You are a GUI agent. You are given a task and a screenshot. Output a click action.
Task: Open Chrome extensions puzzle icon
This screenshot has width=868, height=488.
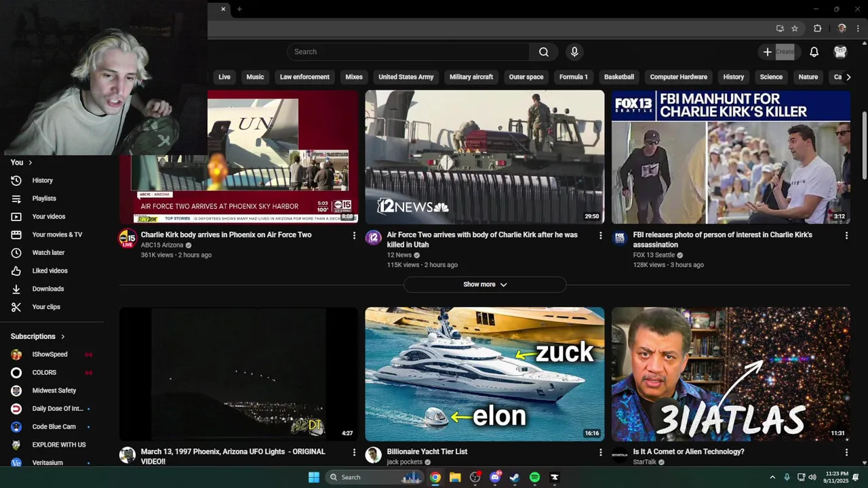(x=817, y=28)
